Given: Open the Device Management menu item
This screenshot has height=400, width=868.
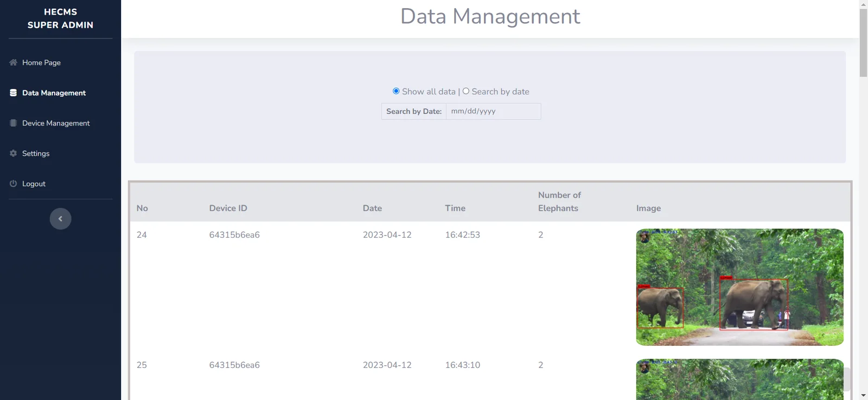Looking at the screenshot, I should point(56,123).
